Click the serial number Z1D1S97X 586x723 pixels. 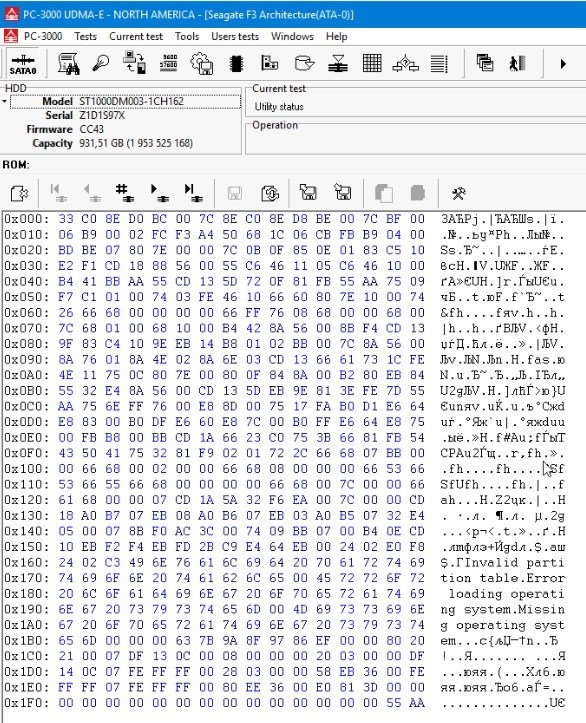pos(102,115)
